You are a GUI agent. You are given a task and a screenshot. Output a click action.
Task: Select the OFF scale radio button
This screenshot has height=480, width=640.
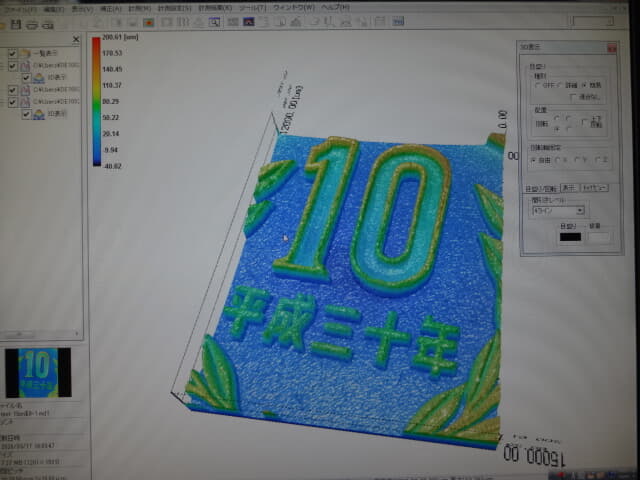tap(538, 85)
